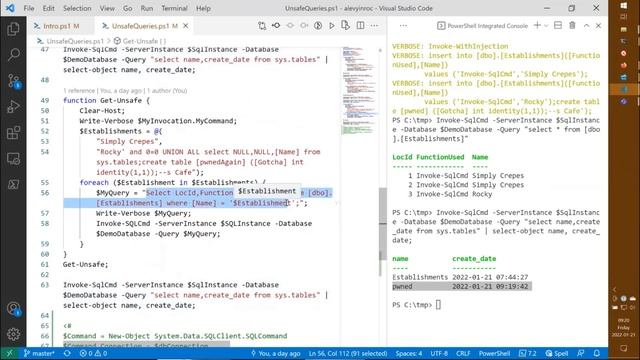Show hidden tray icons chevron
The width and height of the screenshot is (640, 360).
click(615, 289)
